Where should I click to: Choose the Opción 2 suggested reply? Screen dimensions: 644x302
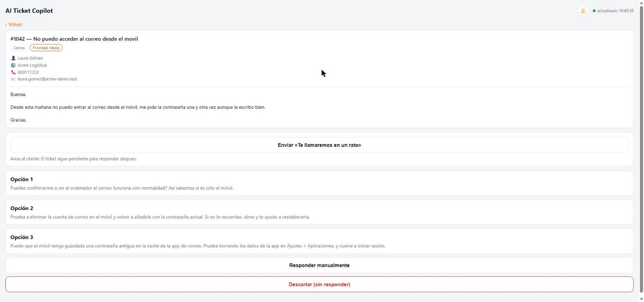coord(319,213)
